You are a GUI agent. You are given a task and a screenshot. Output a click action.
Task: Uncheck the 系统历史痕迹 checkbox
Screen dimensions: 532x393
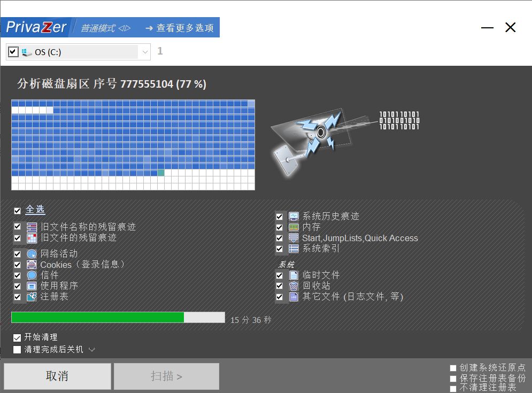click(279, 216)
